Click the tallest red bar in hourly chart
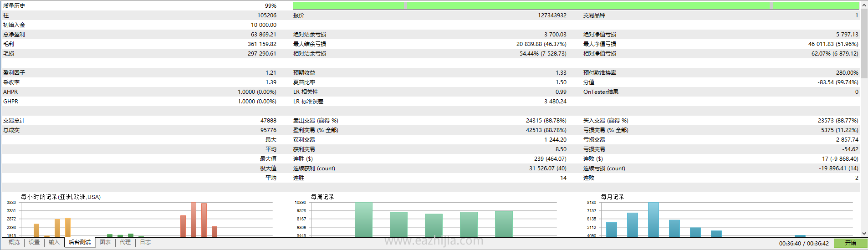The image size is (868, 250). 194,219
